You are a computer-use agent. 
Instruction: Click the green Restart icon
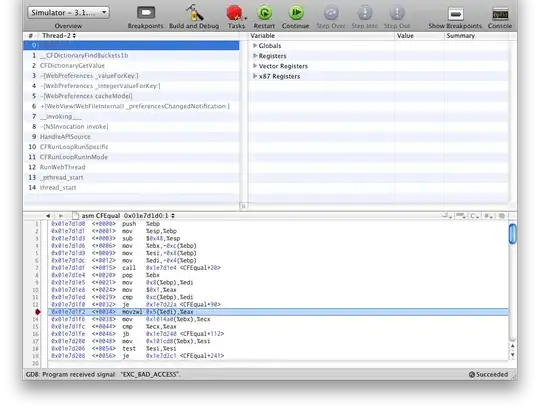tap(264, 13)
